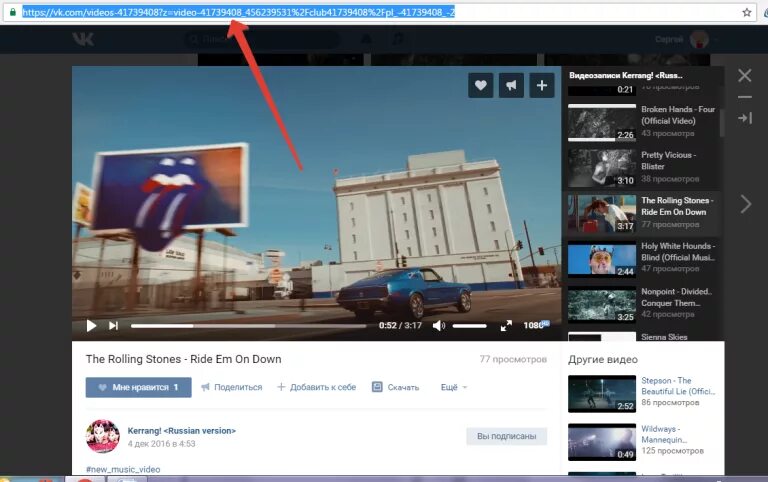Hide the playlist sidebar with the arrow-bar icon
The height and width of the screenshot is (482, 768).
point(745,118)
